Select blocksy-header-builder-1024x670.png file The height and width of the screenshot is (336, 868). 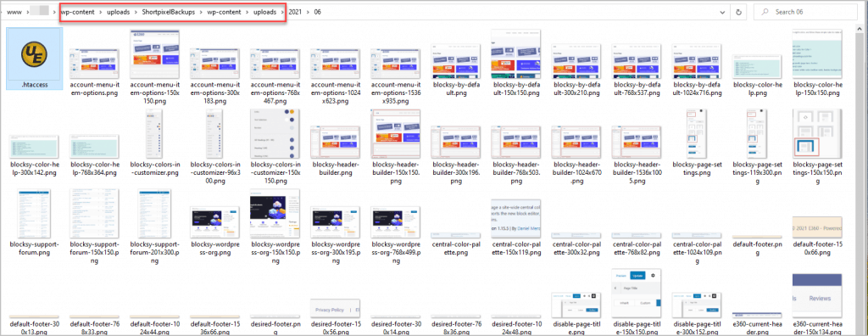[x=576, y=142]
